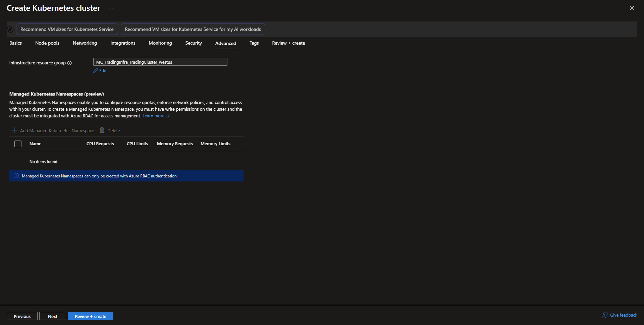The height and width of the screenshot is (325, 644).
Task: Click the Infrastructure resource group text field
Action: [160, 62]
